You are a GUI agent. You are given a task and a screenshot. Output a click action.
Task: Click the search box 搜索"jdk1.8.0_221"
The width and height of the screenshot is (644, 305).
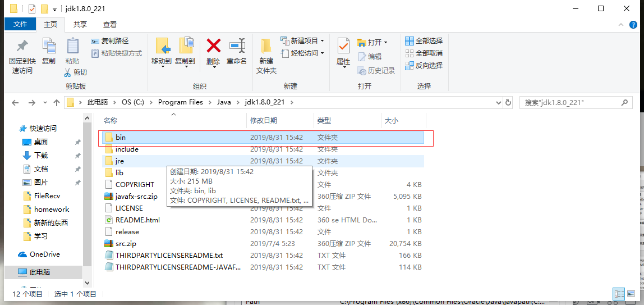tap(576, 103)
